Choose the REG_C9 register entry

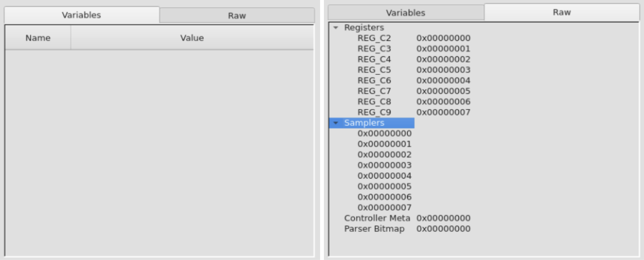coord(374,112)
